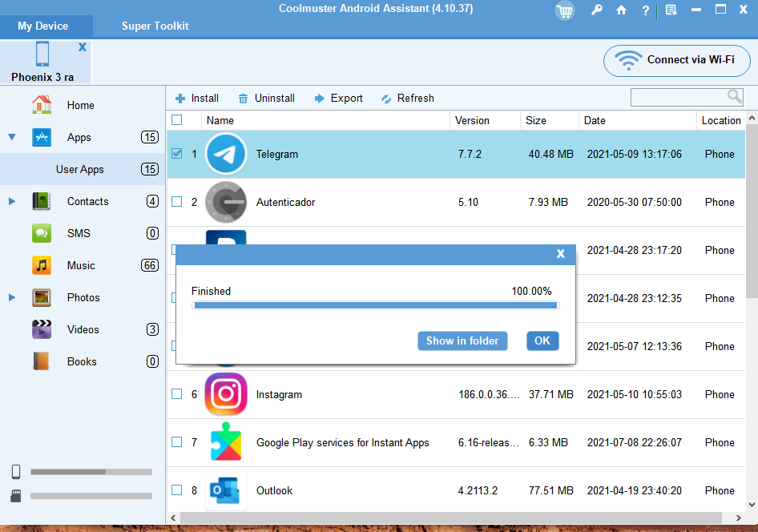
Task: Click the Music note icon
Action: [x=42, y=265]
